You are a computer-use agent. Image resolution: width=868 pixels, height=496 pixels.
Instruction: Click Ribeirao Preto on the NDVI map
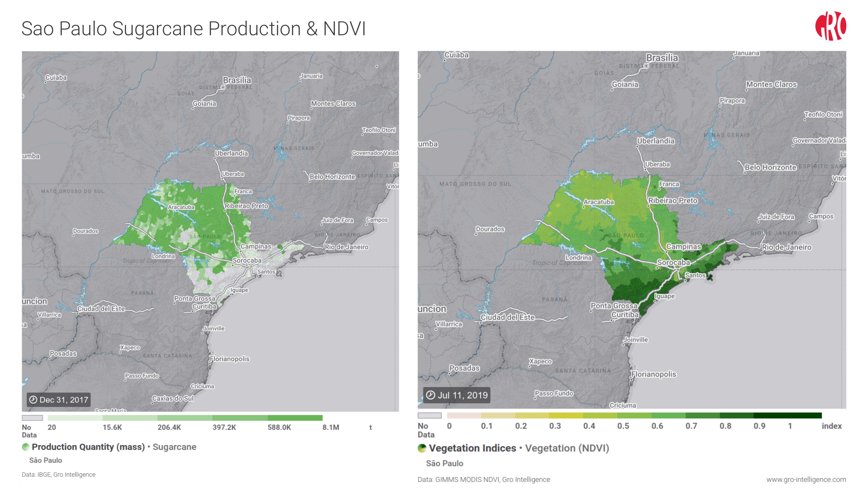pos(673,201)
